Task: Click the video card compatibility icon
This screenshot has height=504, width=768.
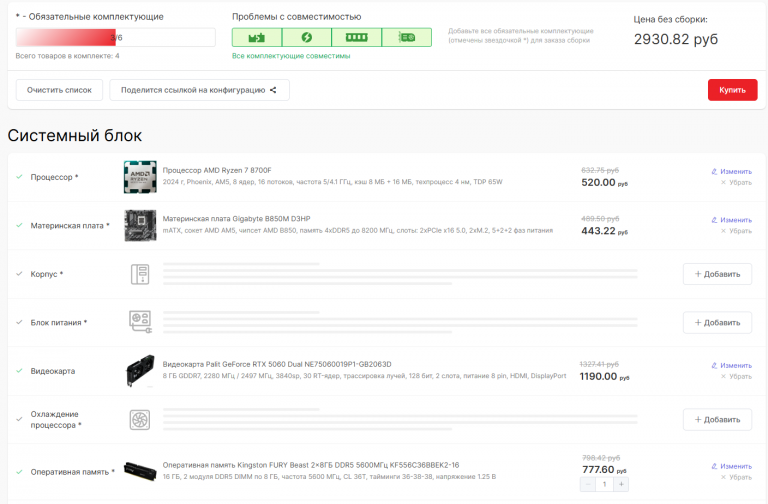Action: (407, 37)
